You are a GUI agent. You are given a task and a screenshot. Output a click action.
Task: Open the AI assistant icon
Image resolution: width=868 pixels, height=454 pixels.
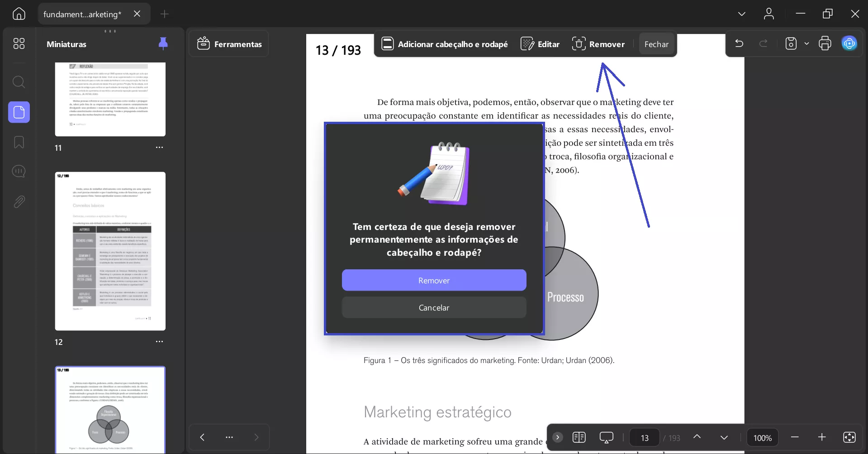(849, 43)
